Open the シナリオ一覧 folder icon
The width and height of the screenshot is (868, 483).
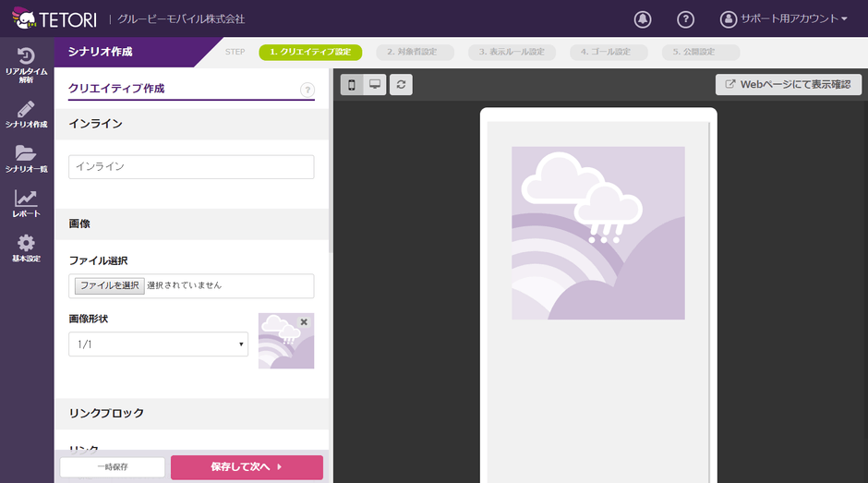(26, 159)
